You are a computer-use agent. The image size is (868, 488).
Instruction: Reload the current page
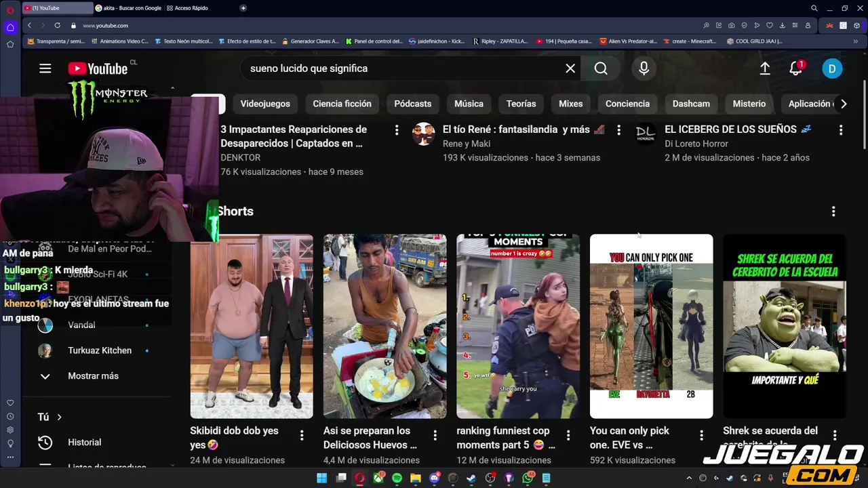click(57, 25)
